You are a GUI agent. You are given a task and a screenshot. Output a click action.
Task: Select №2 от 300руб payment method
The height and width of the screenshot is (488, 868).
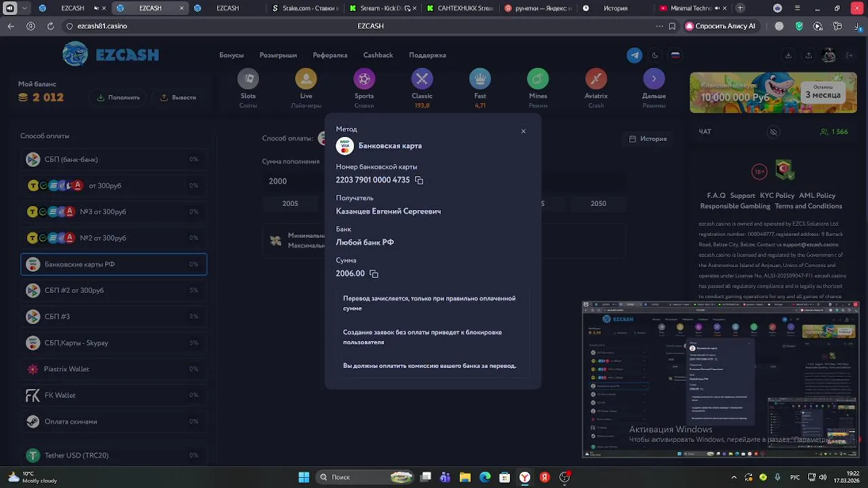(x=114, y=238)
